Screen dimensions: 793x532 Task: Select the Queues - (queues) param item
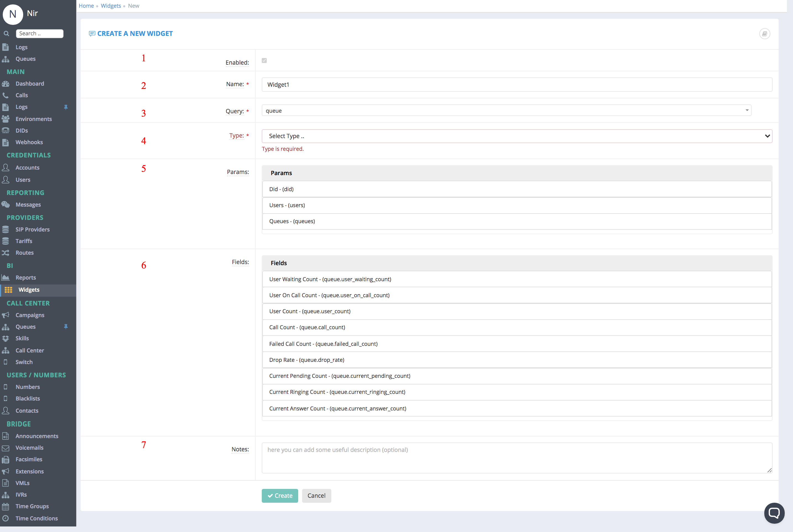(517, 222)
